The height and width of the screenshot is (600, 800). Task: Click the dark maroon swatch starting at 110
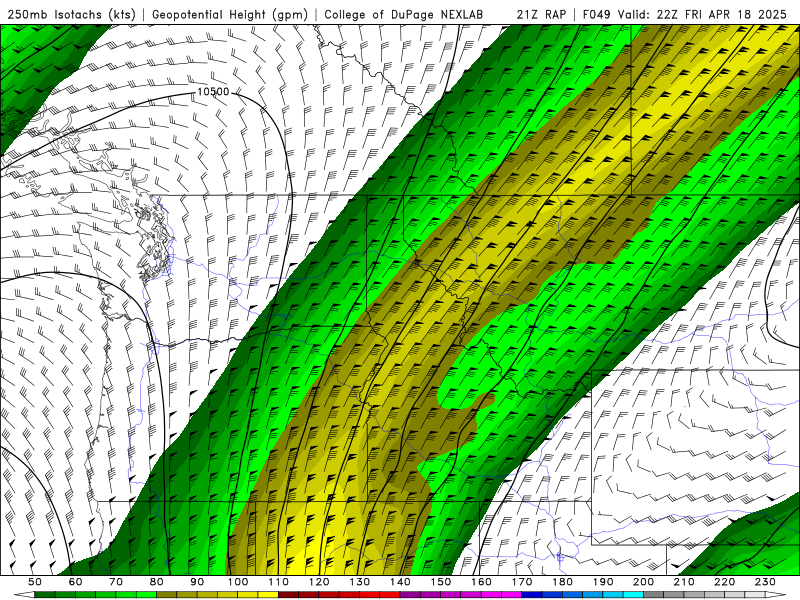point(288,595)
